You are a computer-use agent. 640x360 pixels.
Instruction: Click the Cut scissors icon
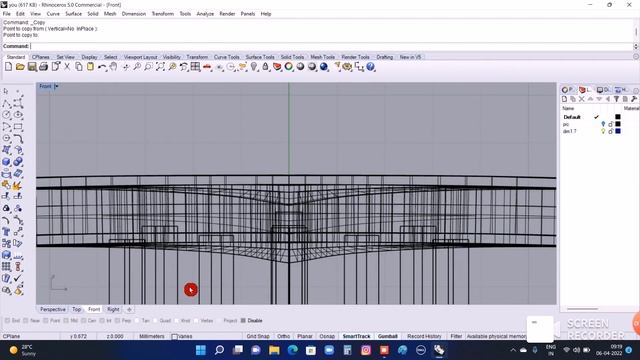[67, 67]
